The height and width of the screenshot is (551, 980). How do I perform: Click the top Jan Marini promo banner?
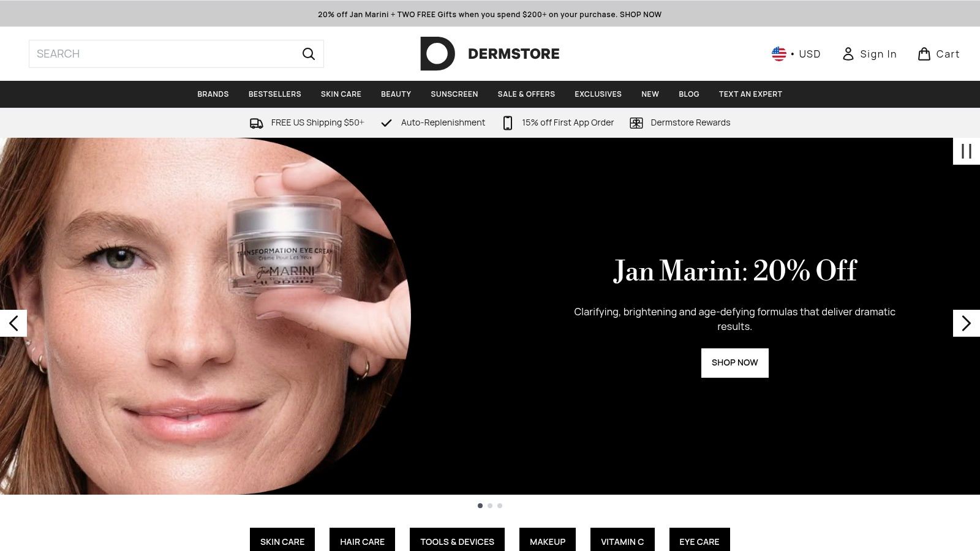click(x=489, y=14)
